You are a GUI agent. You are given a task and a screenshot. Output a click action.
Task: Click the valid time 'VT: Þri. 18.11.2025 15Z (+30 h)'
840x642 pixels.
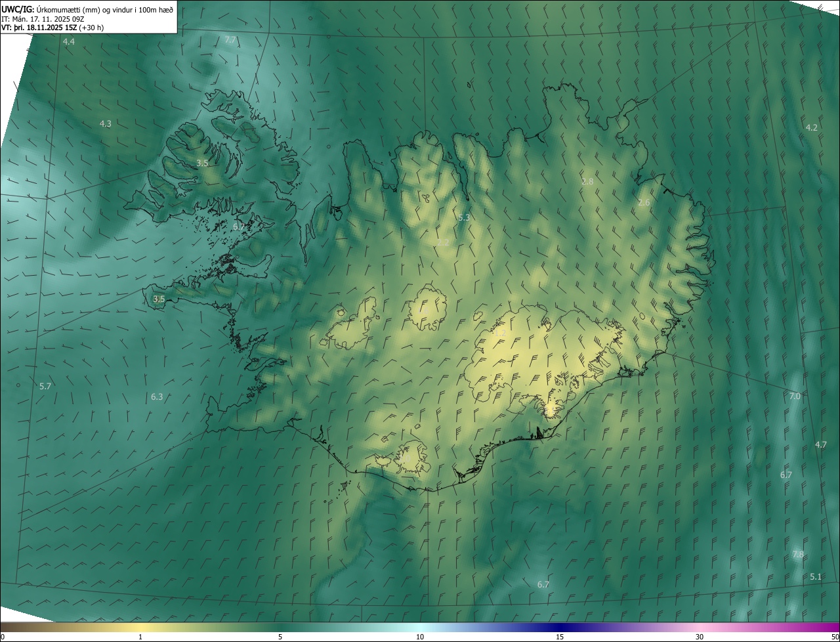(52, 28)
